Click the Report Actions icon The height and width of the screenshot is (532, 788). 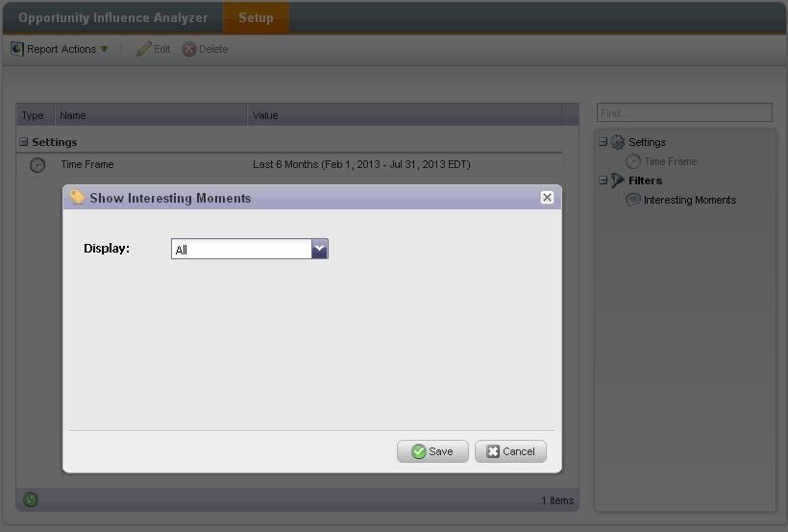[17, 49]
